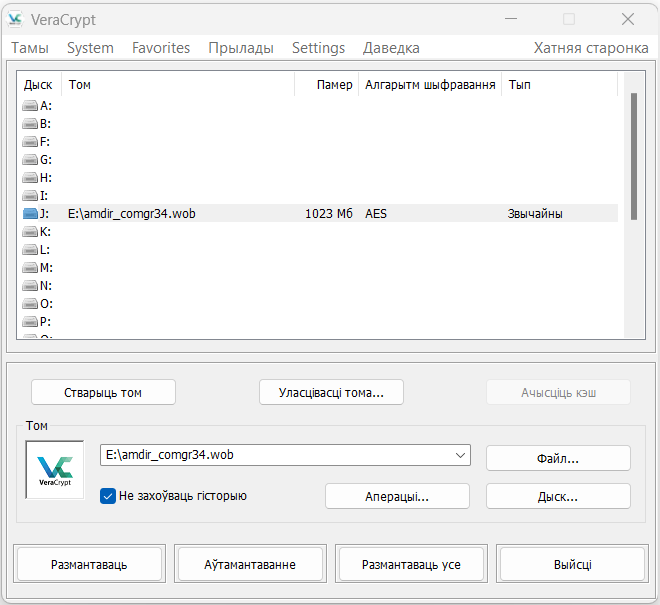Select the O: drive icon
Viewport: 660px width, 605px height.
click(x=30, y=304)
